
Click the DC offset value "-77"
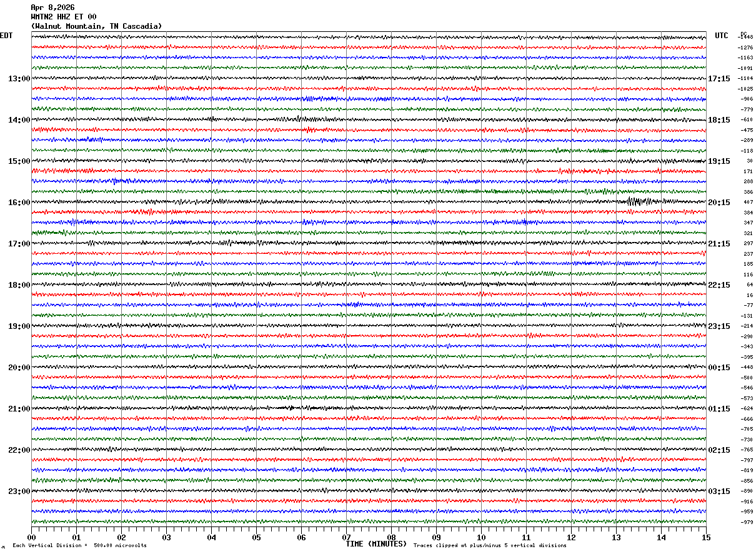[748, 305]
